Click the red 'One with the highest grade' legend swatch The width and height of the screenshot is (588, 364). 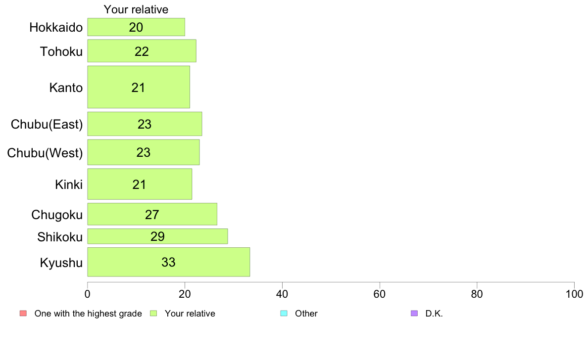click(x=23, y=314)
